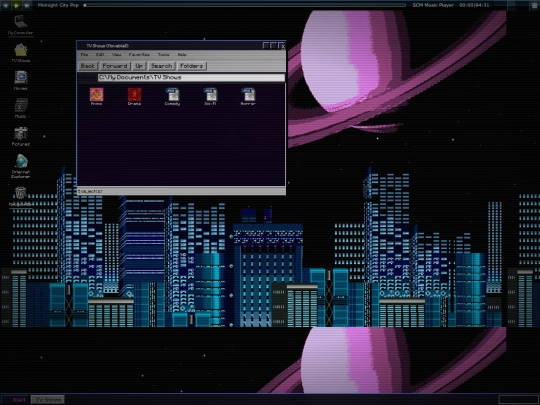Select the Drama folder in TV Shows

[134, 95]
